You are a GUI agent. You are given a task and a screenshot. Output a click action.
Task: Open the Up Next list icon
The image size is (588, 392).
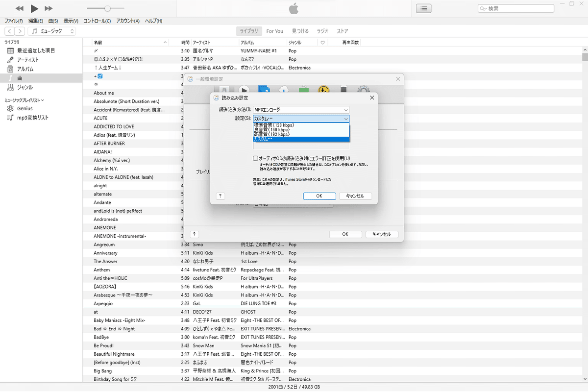[423, 8]
